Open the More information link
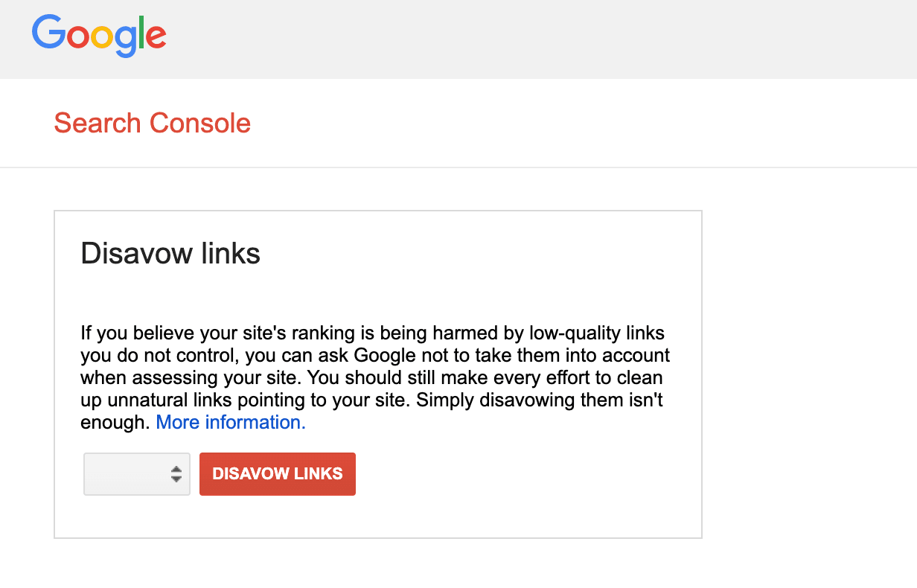Viewport: 917px width, 588px height. tap(230, 422)
